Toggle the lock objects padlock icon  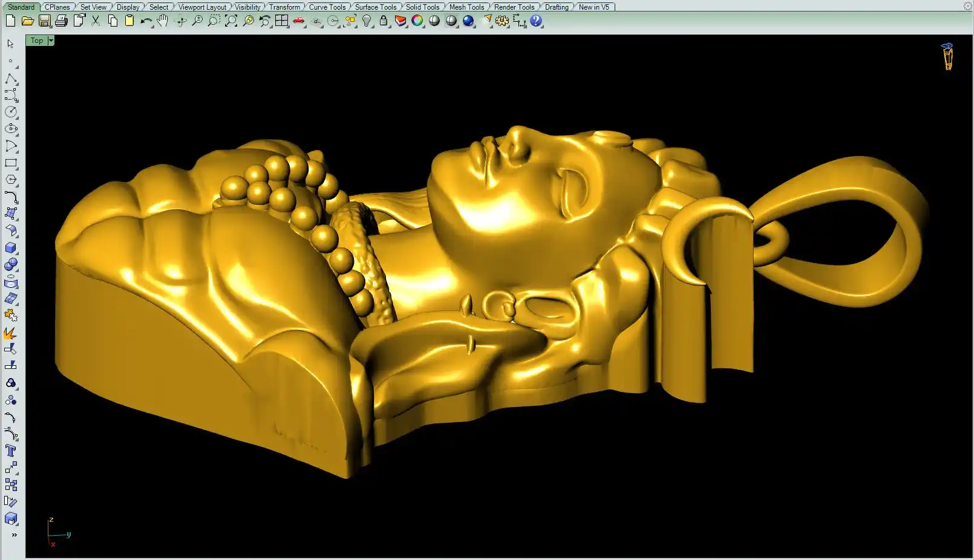click(x=384, y=21)
